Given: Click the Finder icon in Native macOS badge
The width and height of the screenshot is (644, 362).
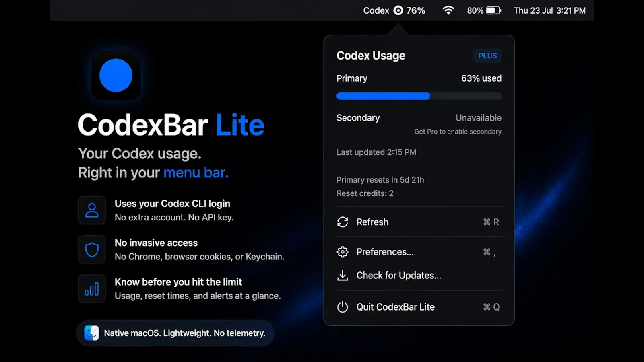Looking at the screenshot, I should pos(91,333).
